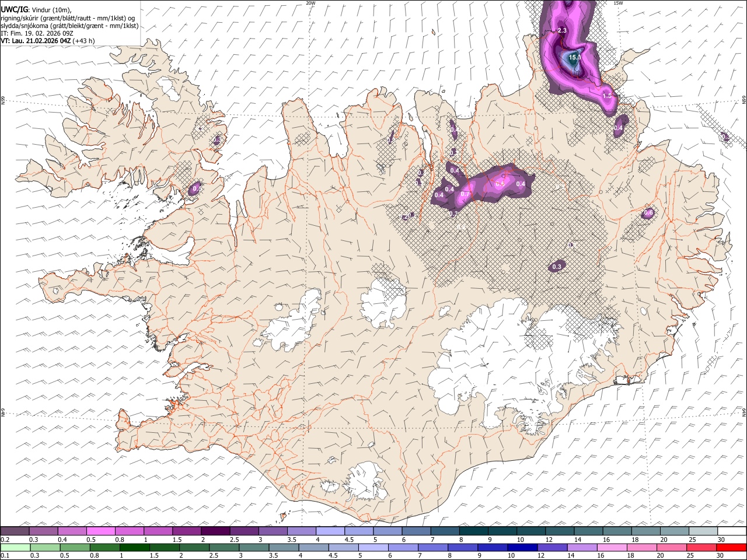
Task: Click the 'IT: Fim. 19. 02. 2026 09Z' line
Action: pos(37,33)
